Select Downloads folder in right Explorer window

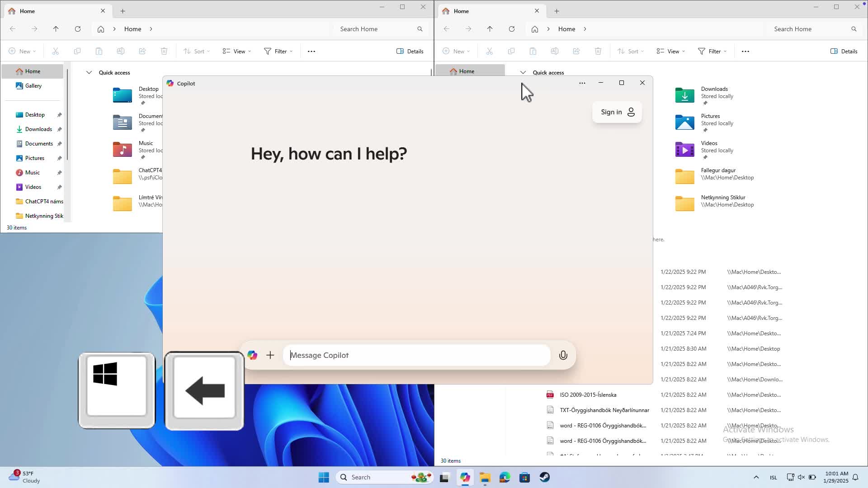705,95
